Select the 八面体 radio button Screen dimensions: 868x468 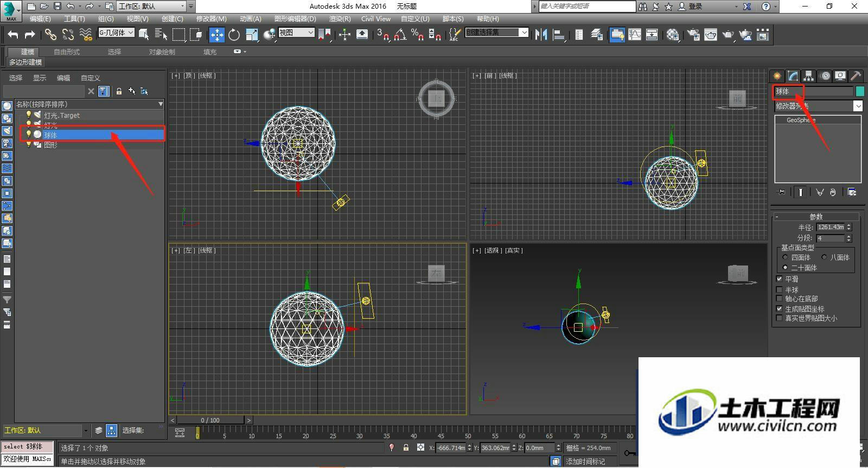click(x=824, y=257)
